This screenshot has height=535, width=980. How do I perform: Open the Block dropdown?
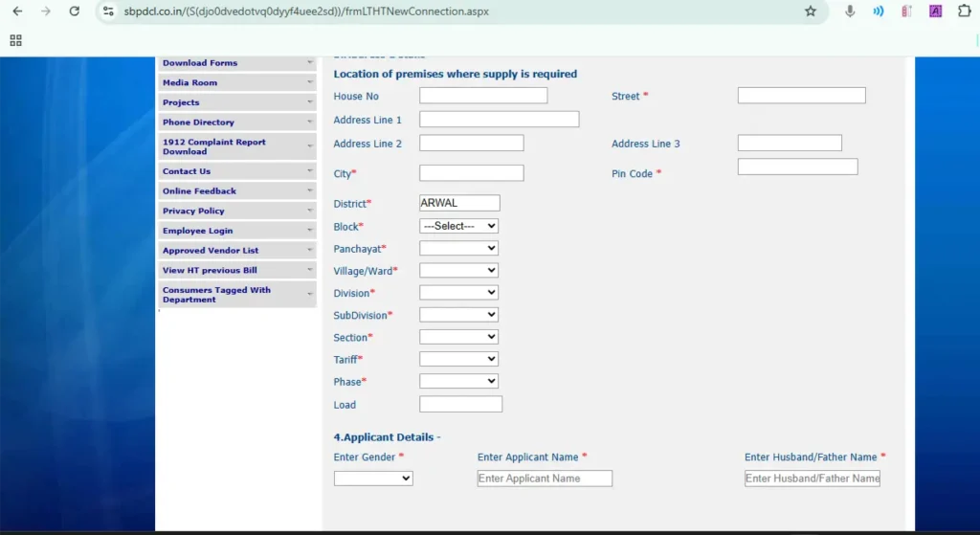point(459,226)
